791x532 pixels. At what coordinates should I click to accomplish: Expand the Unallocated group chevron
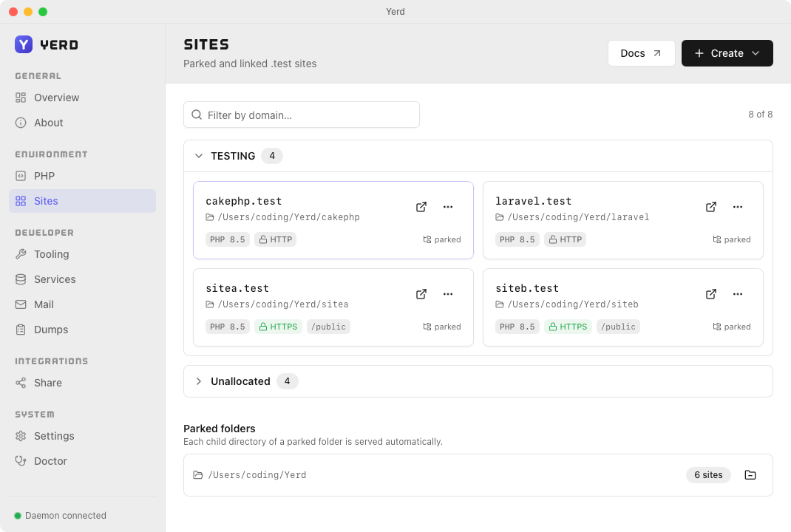coord(199,381)
